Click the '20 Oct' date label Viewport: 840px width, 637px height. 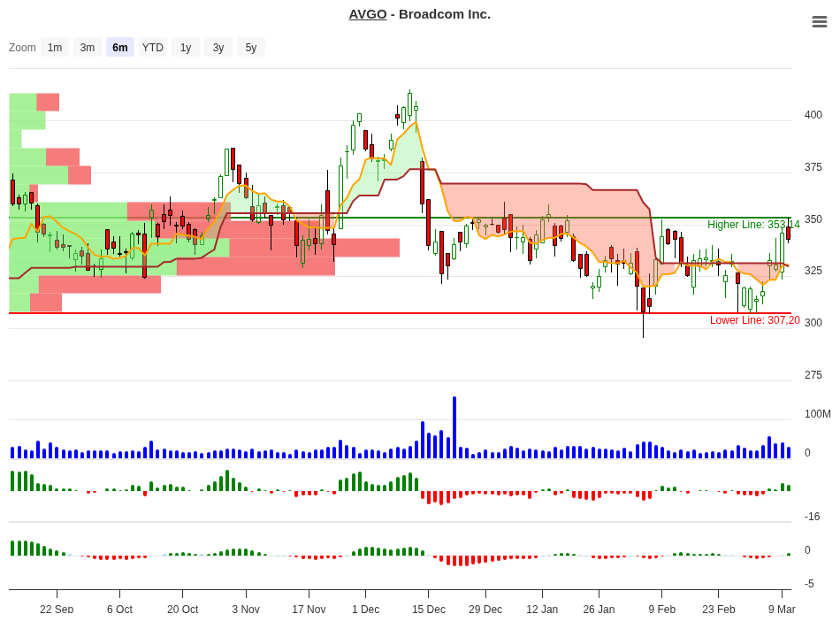(x=183, y=609)
